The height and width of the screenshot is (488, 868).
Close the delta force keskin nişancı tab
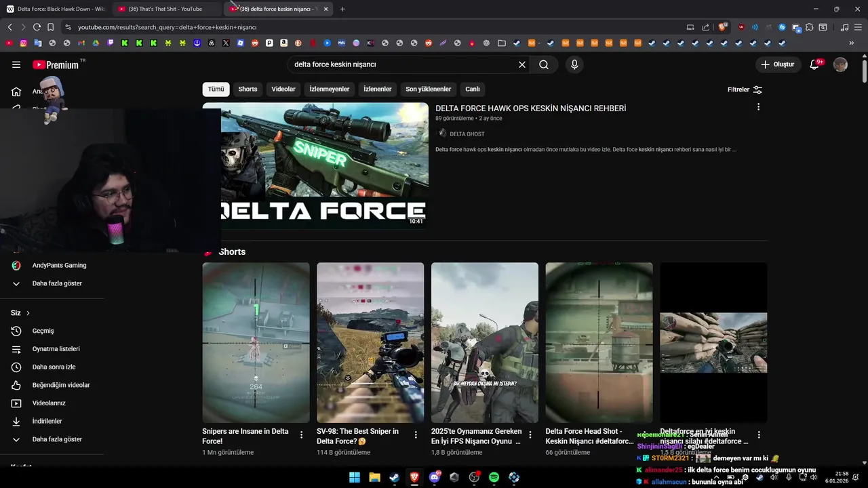coord(325,9)
